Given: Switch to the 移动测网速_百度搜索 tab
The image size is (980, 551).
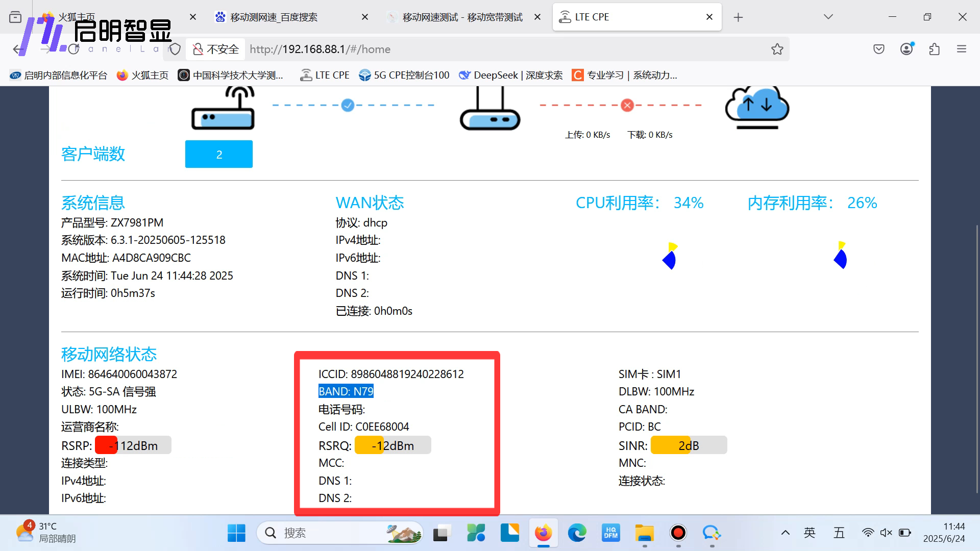Looking at the screenshot, I should coord(274,17).
